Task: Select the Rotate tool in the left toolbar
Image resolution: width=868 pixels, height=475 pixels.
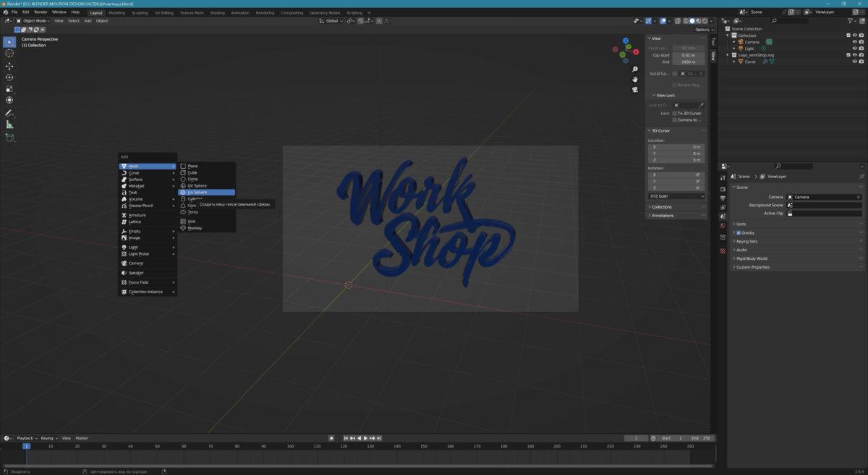Action: (9, 77)
